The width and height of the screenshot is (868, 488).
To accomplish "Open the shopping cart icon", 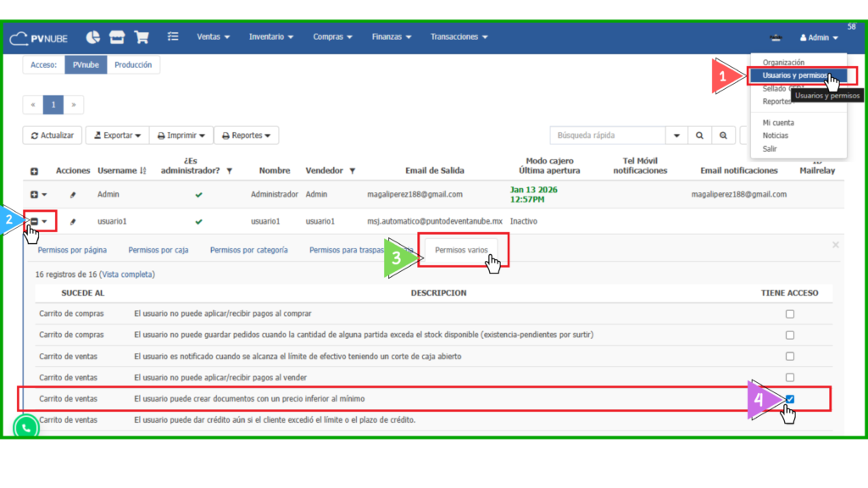I will coord(142,37).
